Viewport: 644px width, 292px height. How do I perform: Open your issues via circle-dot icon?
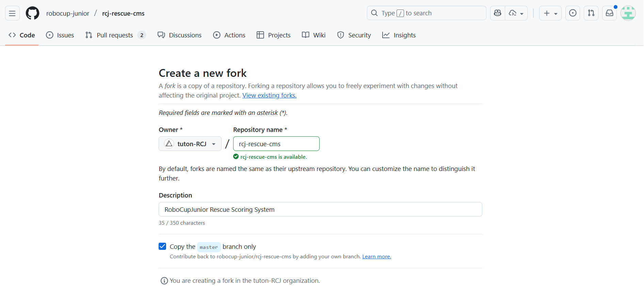573,13
